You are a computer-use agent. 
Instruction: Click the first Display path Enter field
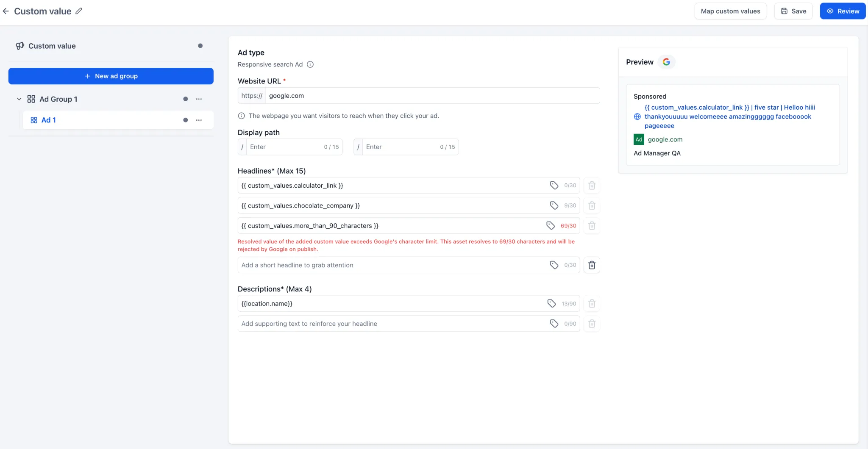[x=290, y=147]
